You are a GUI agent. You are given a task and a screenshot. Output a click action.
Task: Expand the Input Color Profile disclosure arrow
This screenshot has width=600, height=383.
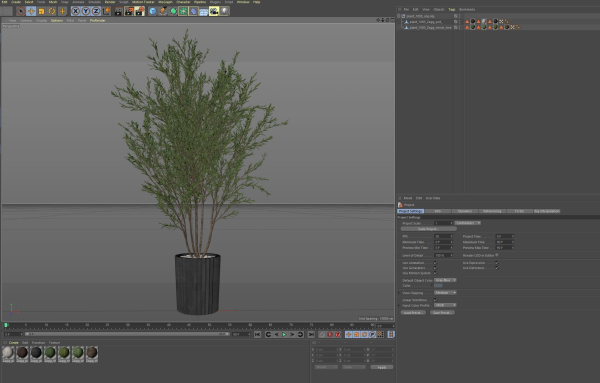[x=399, y=305]
